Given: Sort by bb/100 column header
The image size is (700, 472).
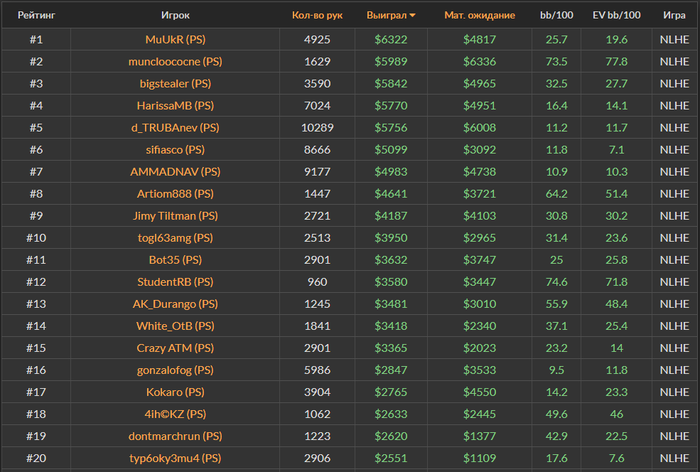Looking at the screenshot, I should [x=557, y=16].
